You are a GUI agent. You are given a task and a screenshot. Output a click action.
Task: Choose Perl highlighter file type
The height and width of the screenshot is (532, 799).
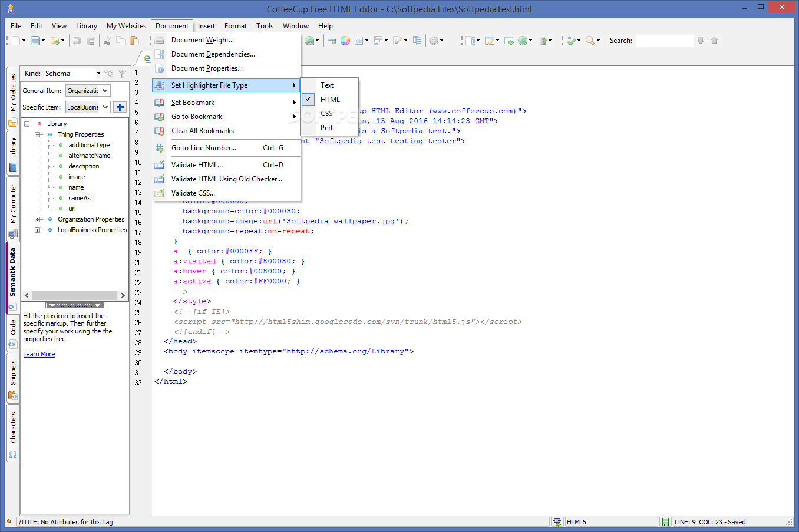tap(329, 128)
